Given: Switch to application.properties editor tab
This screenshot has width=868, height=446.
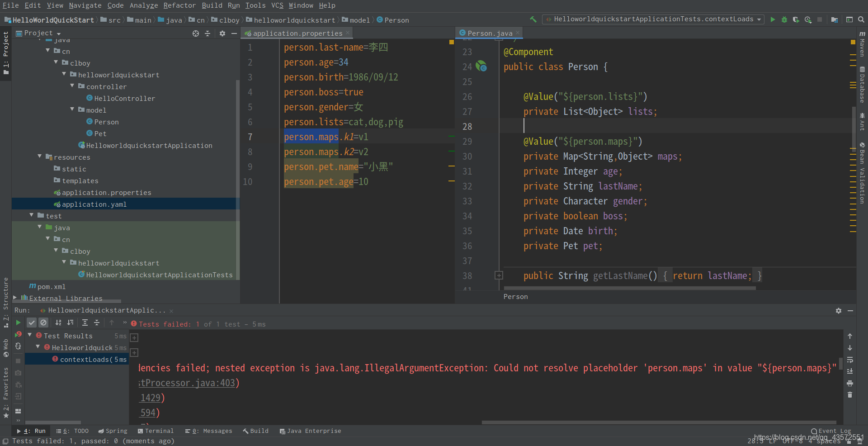Looking at the screenshot, I should tap(297, 33).
